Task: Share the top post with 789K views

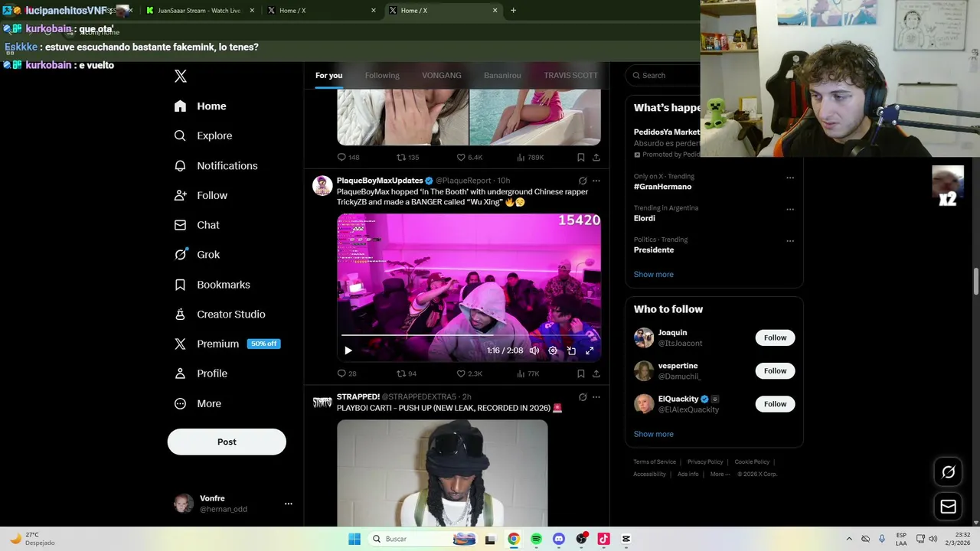Action: coord(596,157)
